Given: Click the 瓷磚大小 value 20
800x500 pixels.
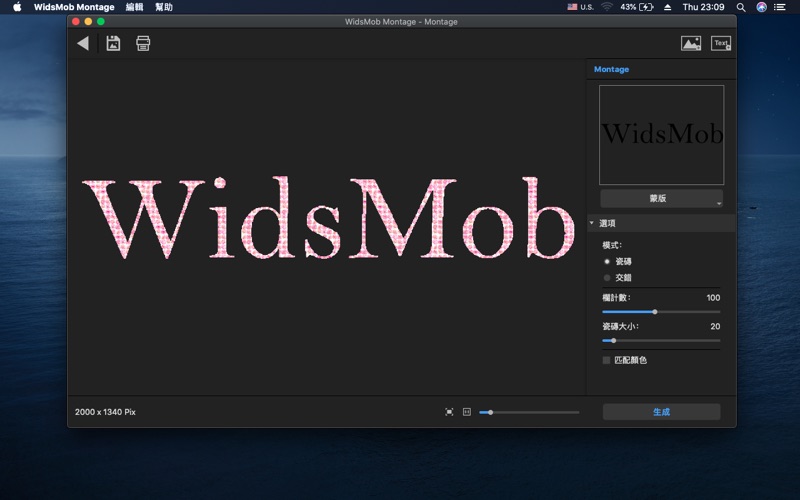Looking at the screenshot, I should point(715,327).
